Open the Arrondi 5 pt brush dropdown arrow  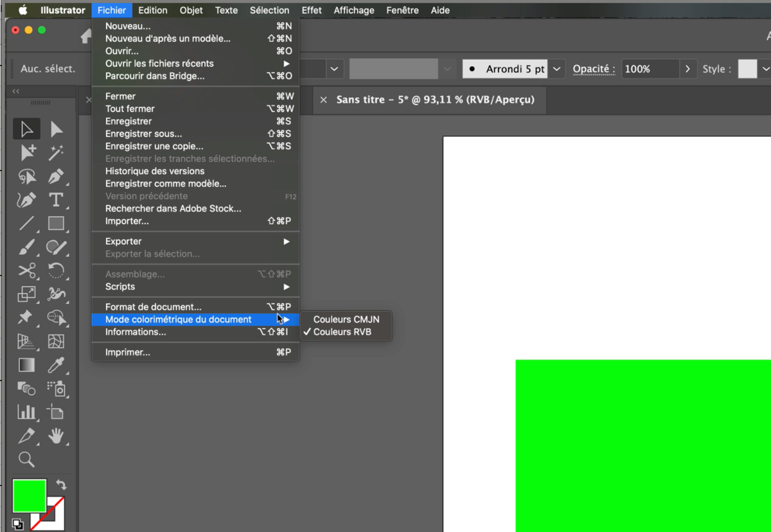pos(557,69)
